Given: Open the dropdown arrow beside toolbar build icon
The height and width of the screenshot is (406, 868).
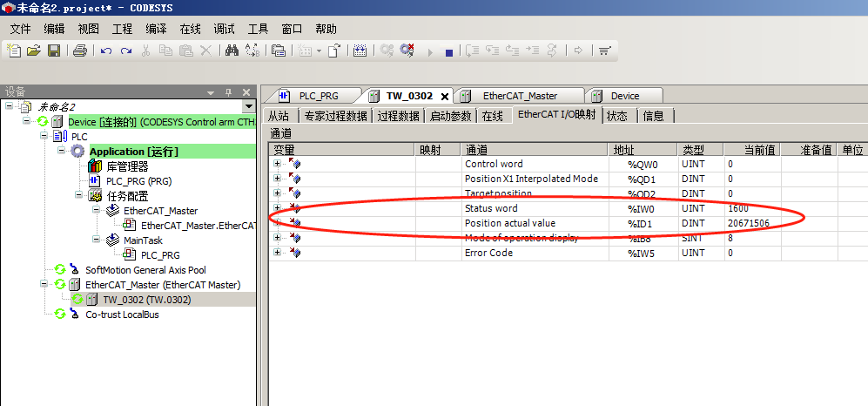Looking at the screenshot, I should [319, 51].
